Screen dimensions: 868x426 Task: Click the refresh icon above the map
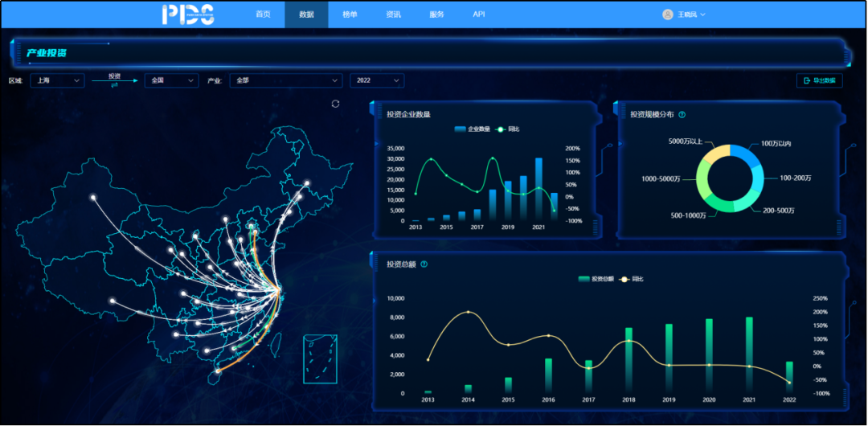point(335,104)
